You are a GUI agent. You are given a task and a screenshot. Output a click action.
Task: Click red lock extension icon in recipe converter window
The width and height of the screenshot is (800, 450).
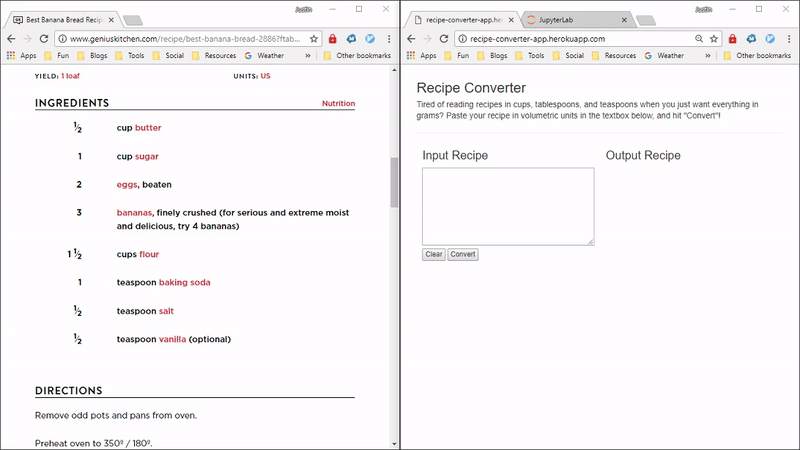733,38
